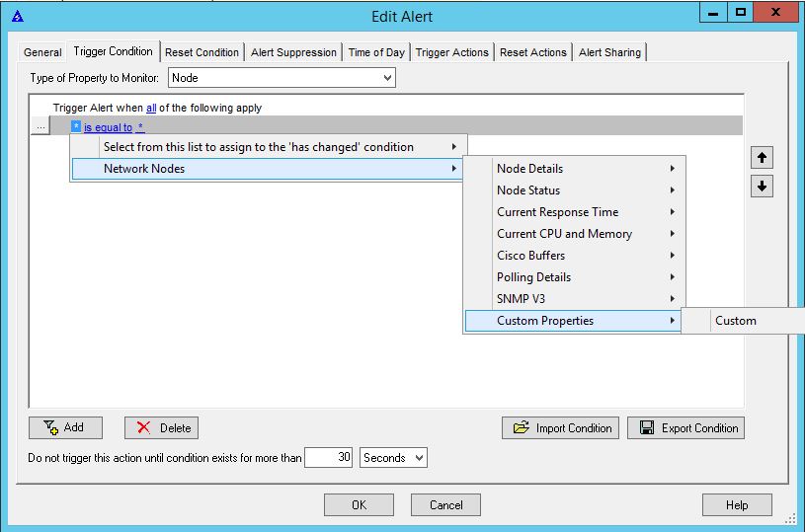Open the Time of Day tab
The image size is (805, 532).
click(x=376, y=52)
